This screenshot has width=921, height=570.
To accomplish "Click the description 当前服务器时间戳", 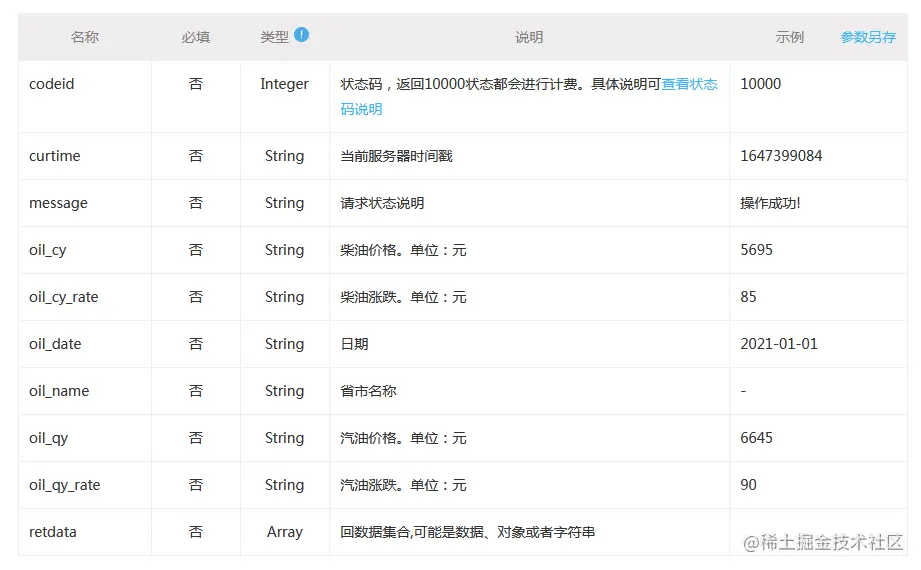I will pos(396,156).
